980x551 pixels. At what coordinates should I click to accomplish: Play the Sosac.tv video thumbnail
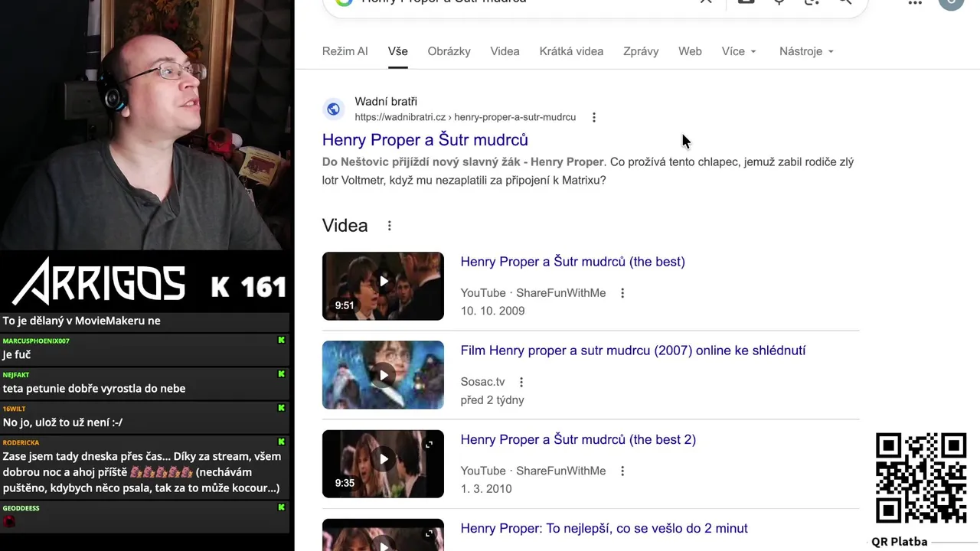pyautogui.click(x=383, y=375)
